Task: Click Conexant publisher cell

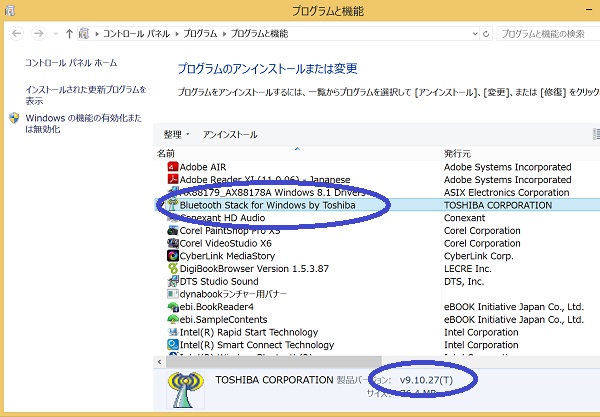Action: pos(465,218)
